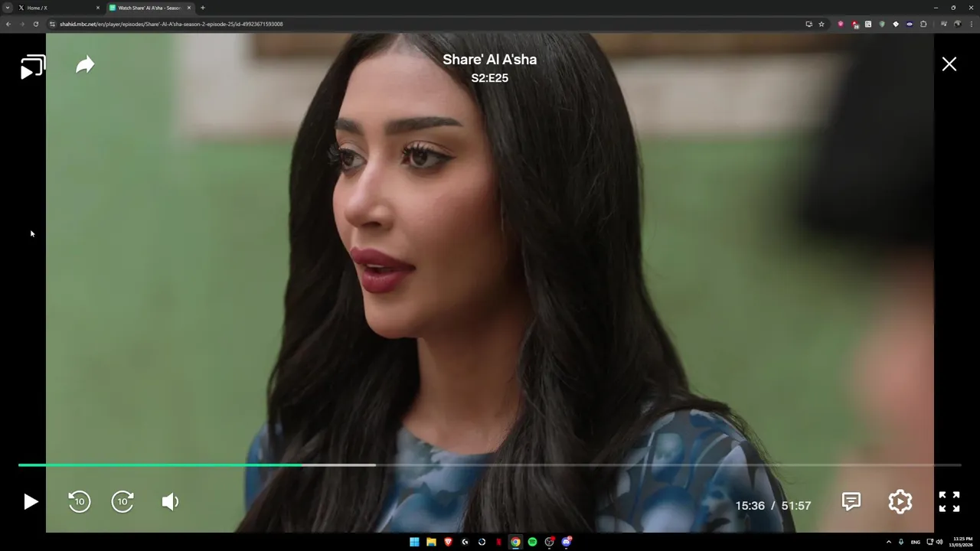This screenshot has height=551, width=980.
Task: Share this episode using the arrow icon
Action: (x=85, y=65)
